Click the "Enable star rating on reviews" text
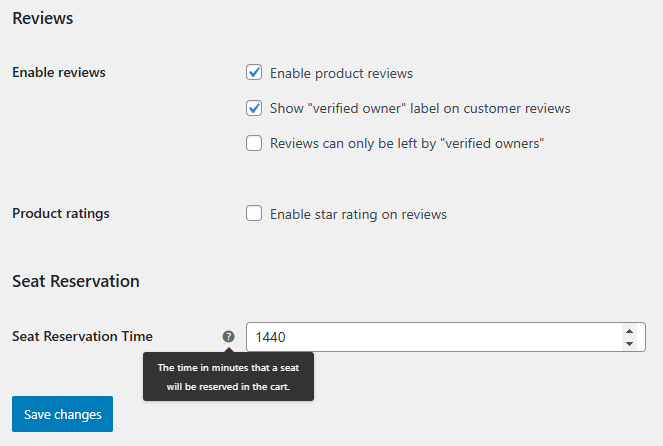 click(x=358, y=214)
